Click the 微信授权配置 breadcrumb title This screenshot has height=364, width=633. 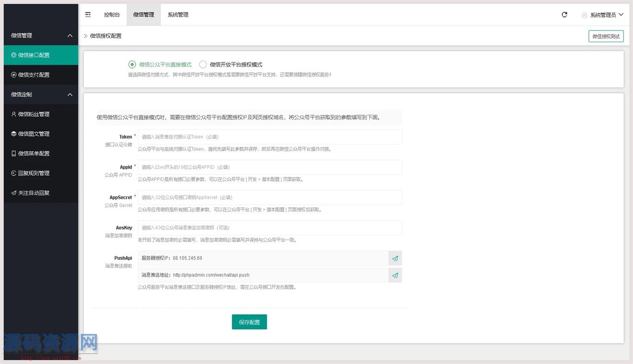[x=105, y=36]
